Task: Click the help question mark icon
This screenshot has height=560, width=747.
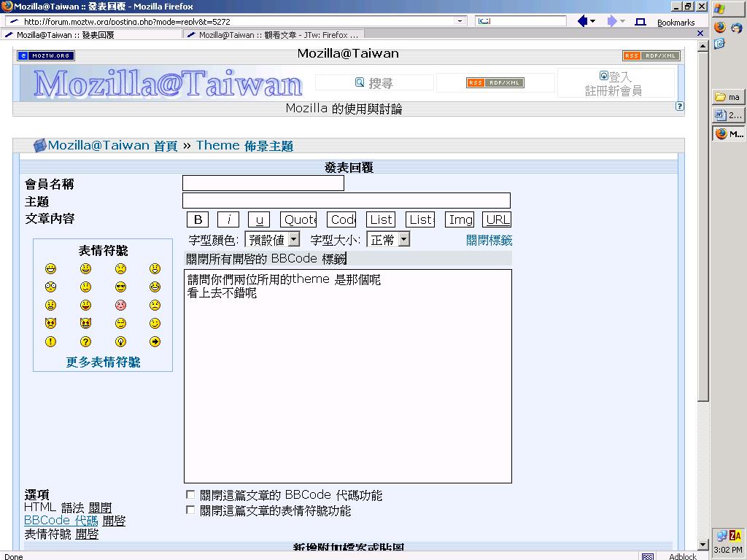Action: click(x=680, y=106)
